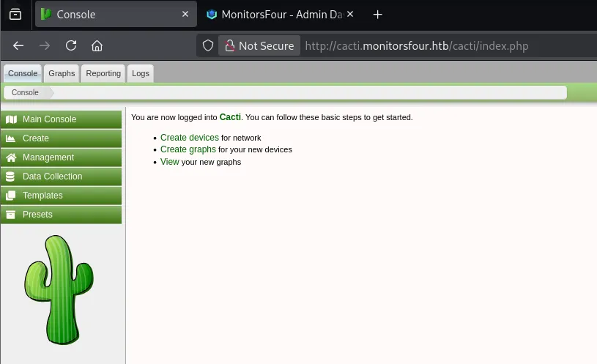Reload the page with browser refresh icon
The image size is (597, 364).
(x=71, y=45)
